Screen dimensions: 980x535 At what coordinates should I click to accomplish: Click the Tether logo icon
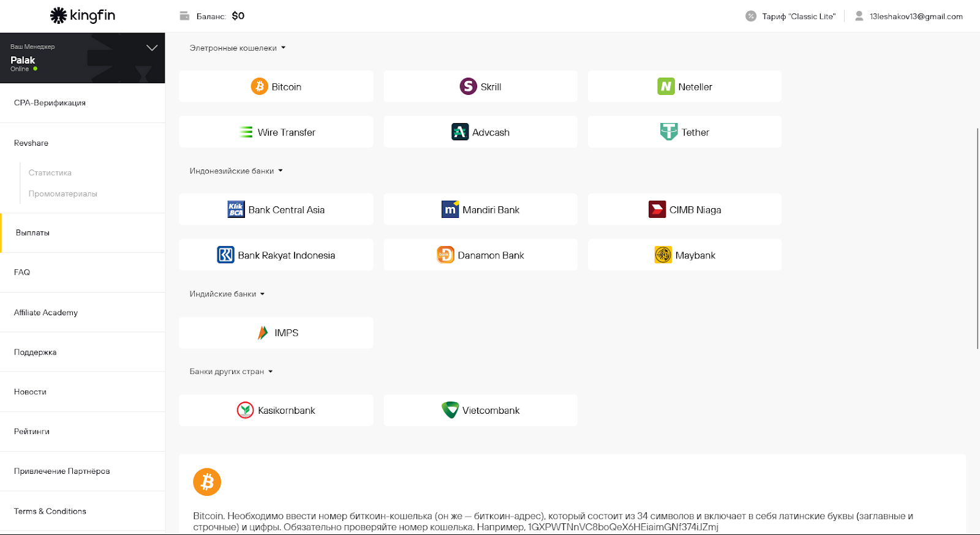point(669,132)
